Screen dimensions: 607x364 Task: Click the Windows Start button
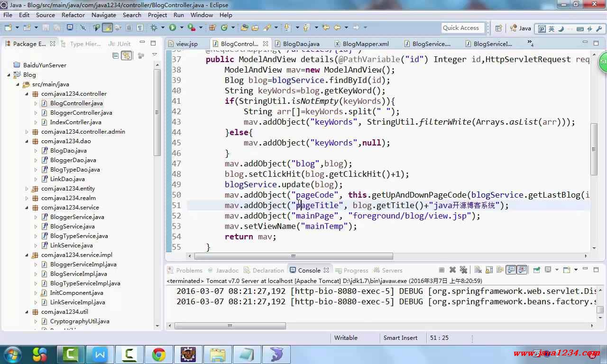point(12,354)
